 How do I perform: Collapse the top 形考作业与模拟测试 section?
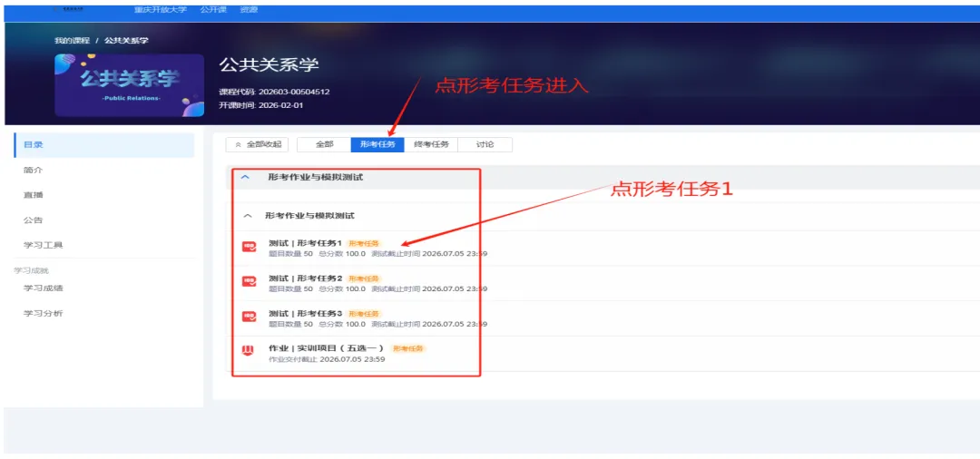(x=246, y=178)
